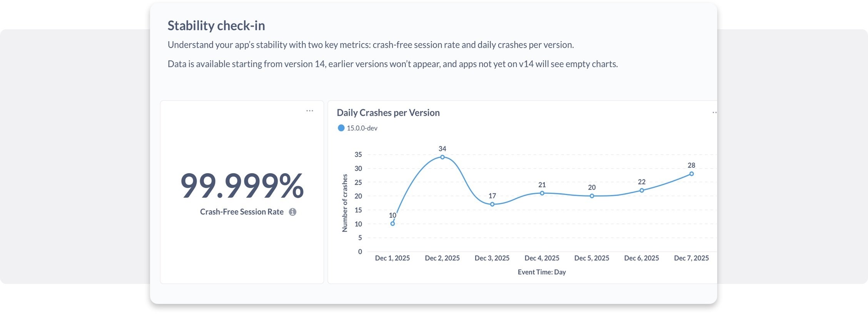Viewport: 868px width, 317px height.
Task: Click the Event Time: Day axis title
Action: pyautogui.click(x=542, y=272)
